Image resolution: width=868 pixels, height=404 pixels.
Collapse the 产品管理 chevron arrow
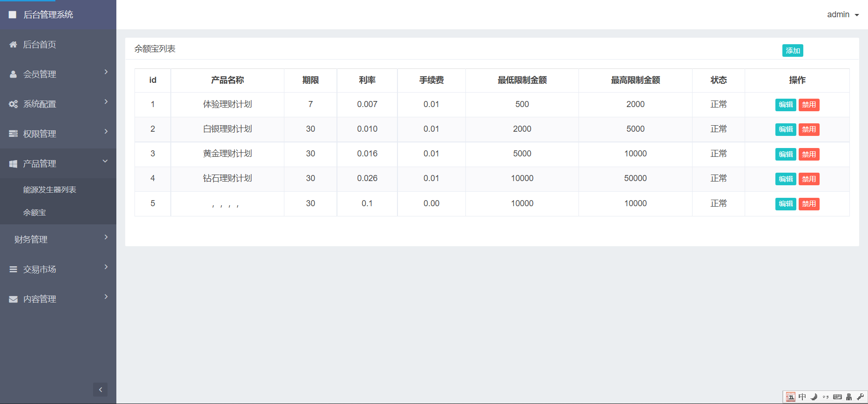point(105,161)
